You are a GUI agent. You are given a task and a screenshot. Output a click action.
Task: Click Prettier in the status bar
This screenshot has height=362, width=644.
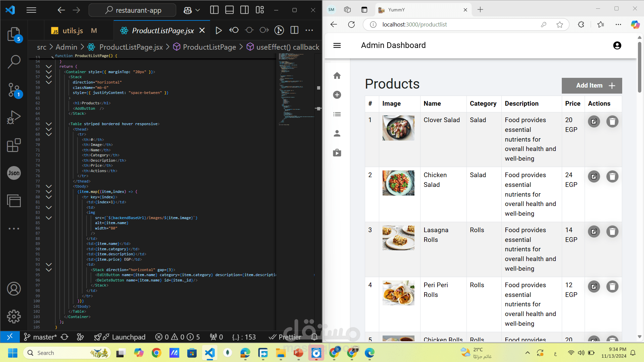(285, 337)
